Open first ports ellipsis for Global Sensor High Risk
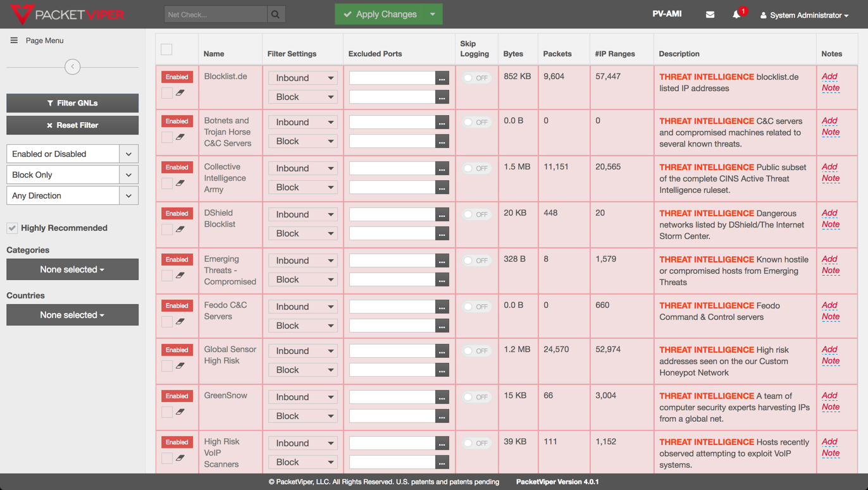This screenshot has width=868, height=490. (442, 351)
